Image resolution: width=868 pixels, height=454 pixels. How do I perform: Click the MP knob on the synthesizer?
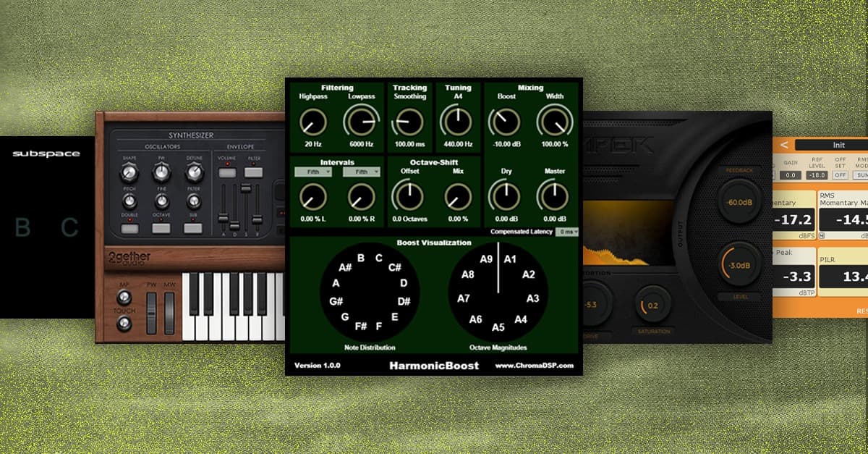coord(125,296)
